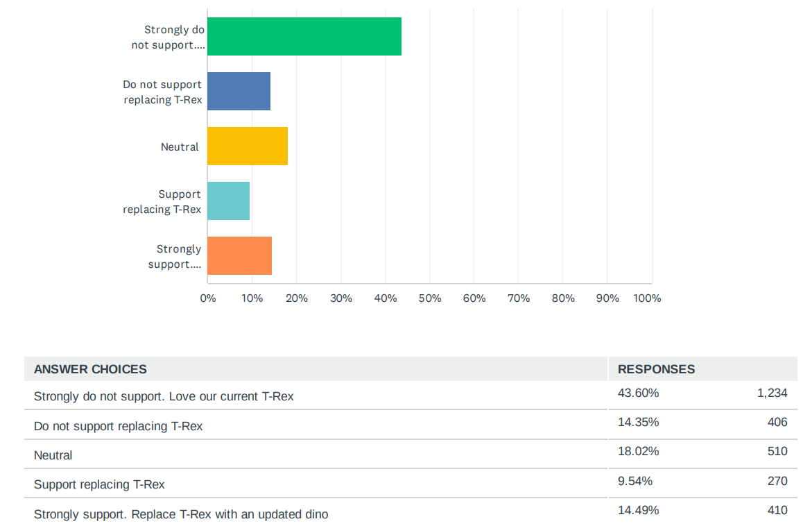Image resolution: width=812 pixels, height=526 pixels.
Task: Click the blue Do not support bar
Action: [239, 91]
